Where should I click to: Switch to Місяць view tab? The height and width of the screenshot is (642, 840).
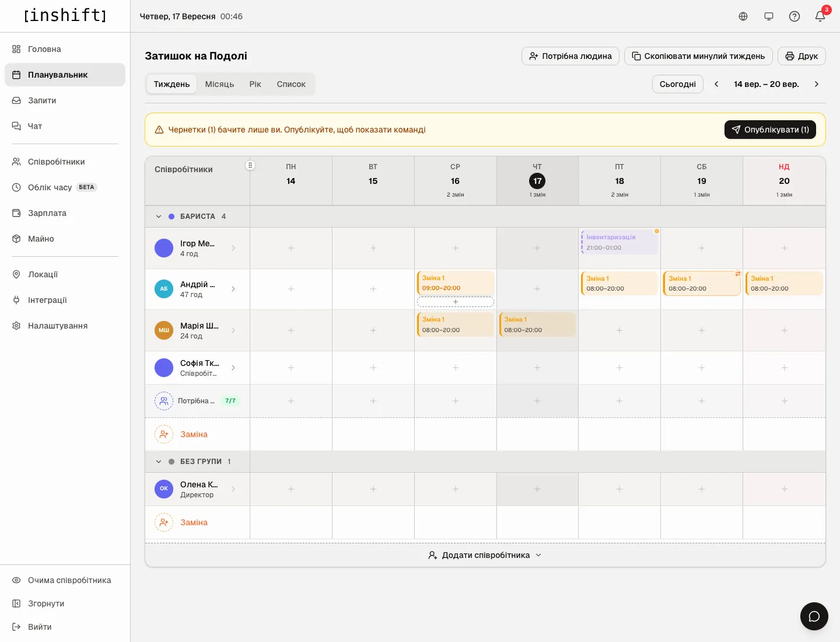coord(219,84)
